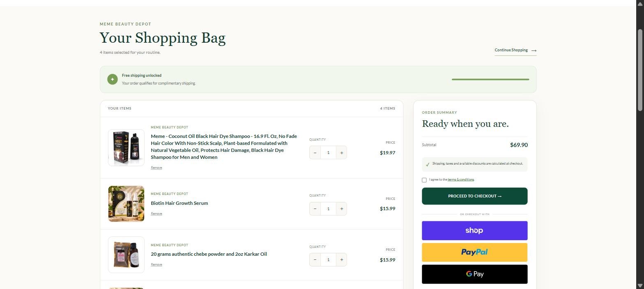Click the 'Your Shopping Bag' heading
The image size is (644, 289).
coord(163,38)
